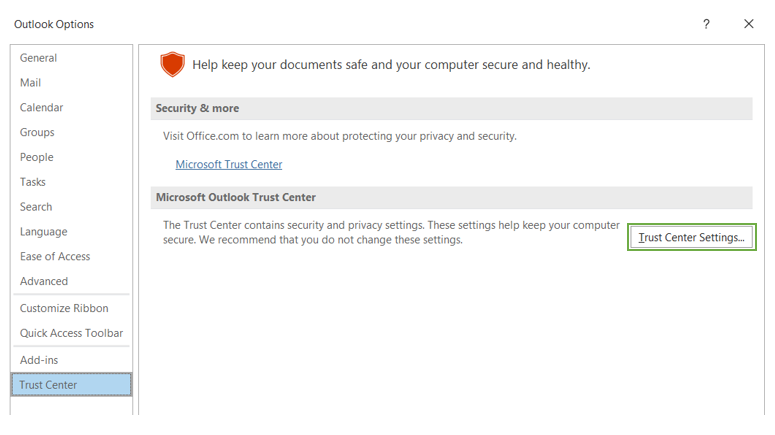This screenshot has width=775, height=435.
Task: Select People in the sidebar
Action: [37, 157]
